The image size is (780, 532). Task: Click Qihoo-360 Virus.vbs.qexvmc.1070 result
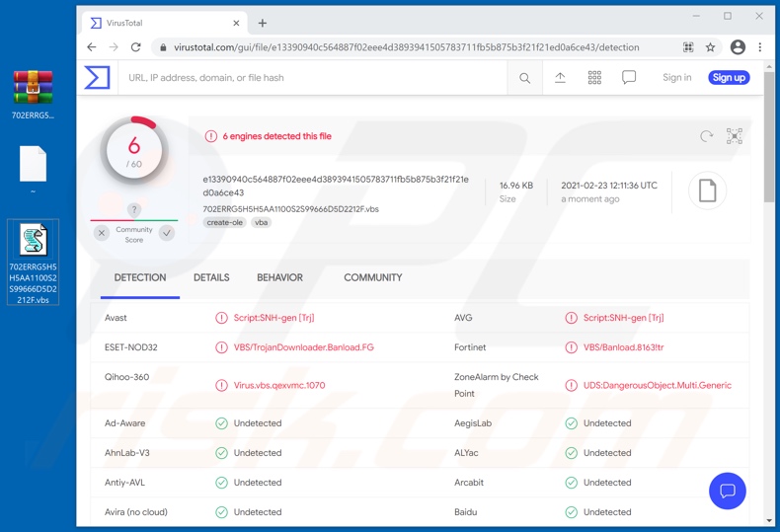click(x=279, y=385)
